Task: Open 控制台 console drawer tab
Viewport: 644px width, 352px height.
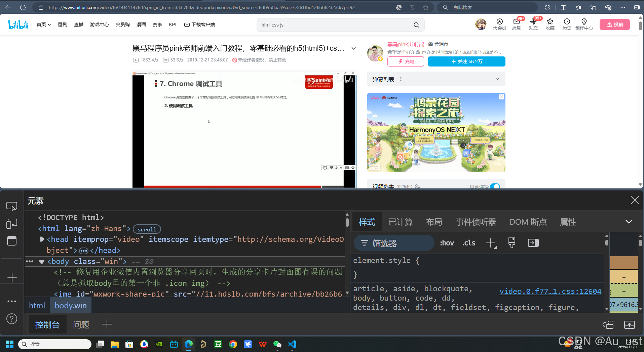Action: coord(47,324)
